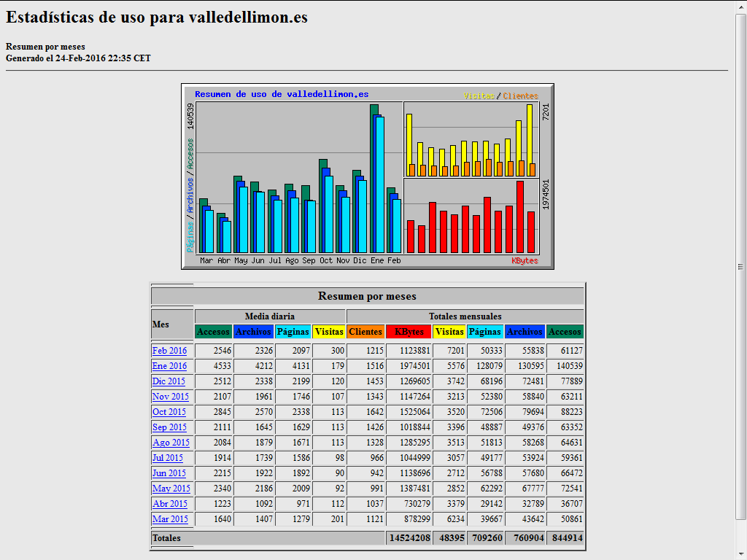Click the vertical scrollbar thumb
747x560 pixels.
point(740,266)
